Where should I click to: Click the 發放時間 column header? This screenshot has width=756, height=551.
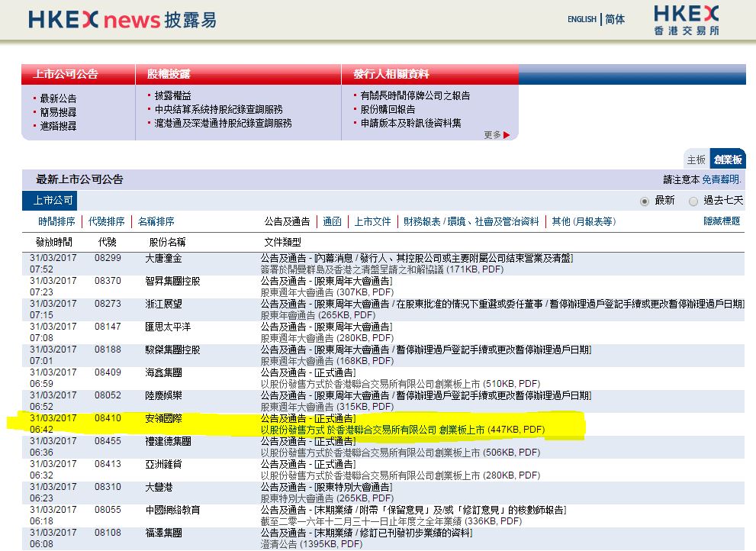click(x=54, y=242)
